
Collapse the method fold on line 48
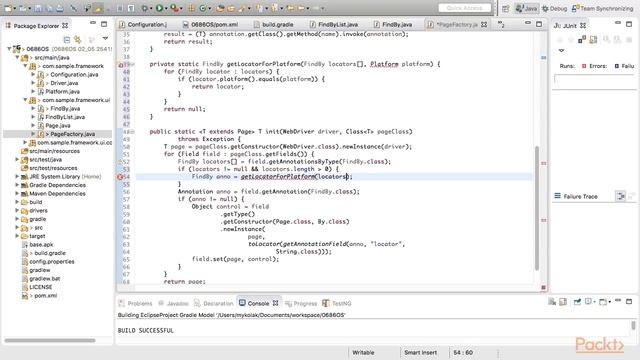(x=133, y=131)
